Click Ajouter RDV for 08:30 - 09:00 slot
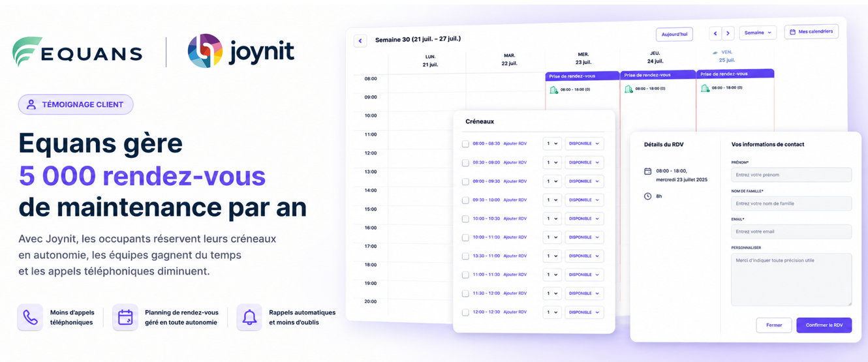This screenshot has height=362, width=868. pos(515,162)
